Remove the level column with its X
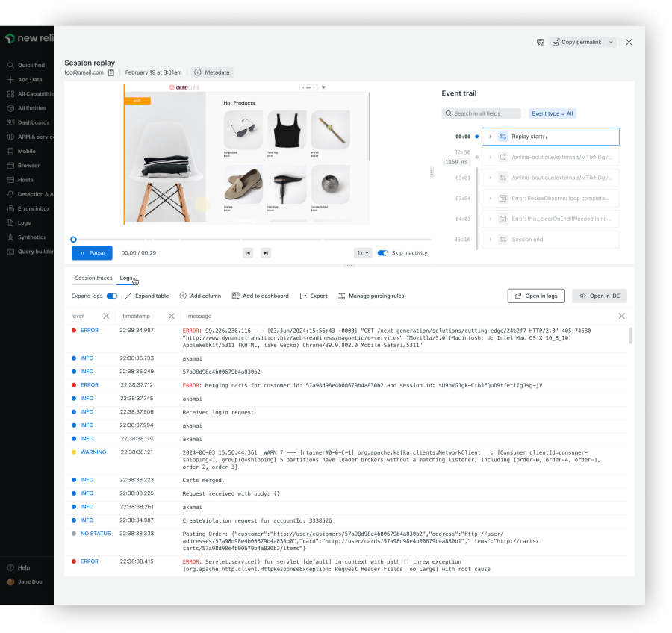Viewport: 672px width, 633px height. [106, 316]
